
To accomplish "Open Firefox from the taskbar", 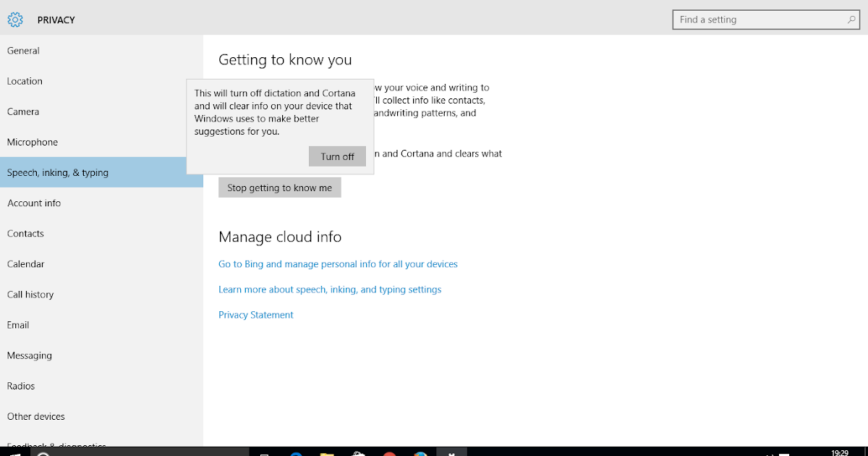I will coord(420,452).
